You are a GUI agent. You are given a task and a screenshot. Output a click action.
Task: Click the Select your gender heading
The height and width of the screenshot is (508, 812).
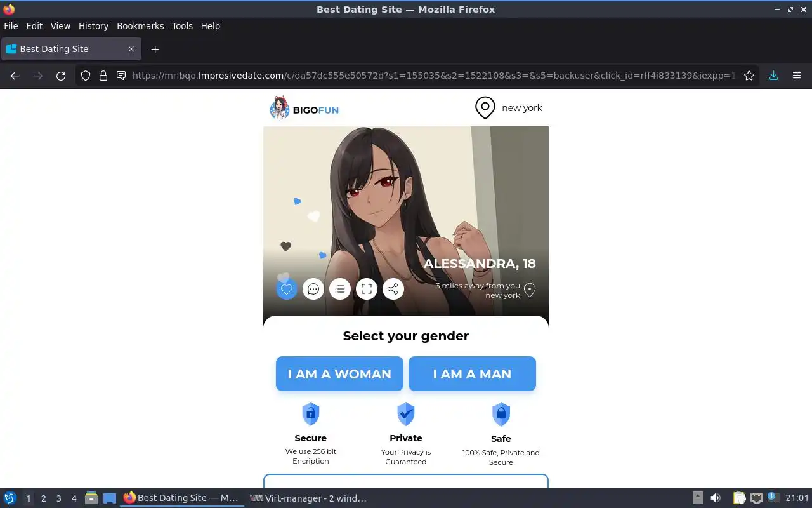click(x=406, y=336)
